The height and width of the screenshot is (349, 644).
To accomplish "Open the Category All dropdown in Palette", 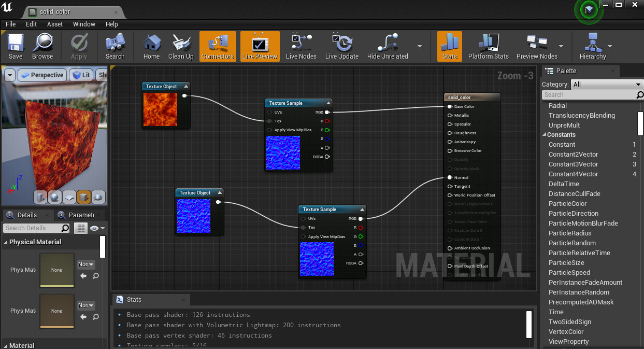I will click(x=606, y=84).
